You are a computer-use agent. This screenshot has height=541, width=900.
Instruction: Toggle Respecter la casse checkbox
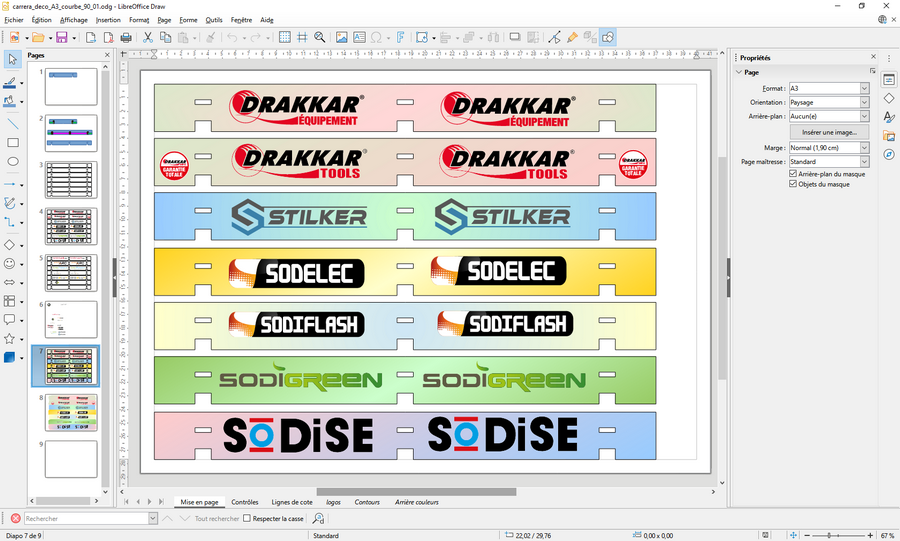[247, 518]
